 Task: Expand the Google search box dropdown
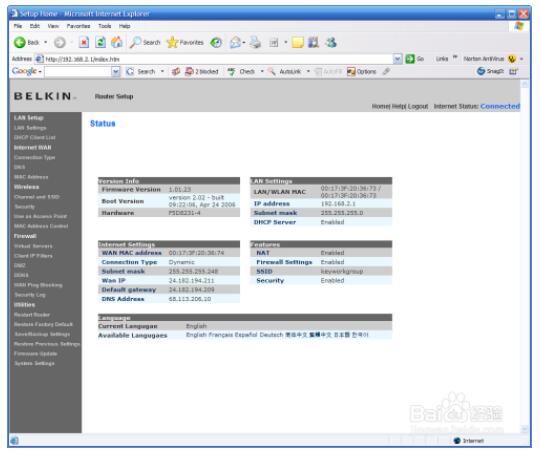click(116, 72)
